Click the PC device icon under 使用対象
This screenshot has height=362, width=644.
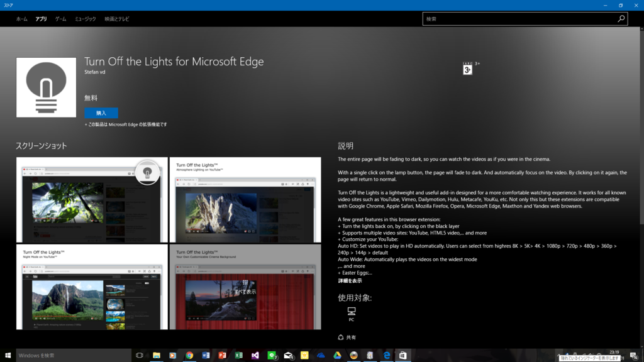[351, 314]
